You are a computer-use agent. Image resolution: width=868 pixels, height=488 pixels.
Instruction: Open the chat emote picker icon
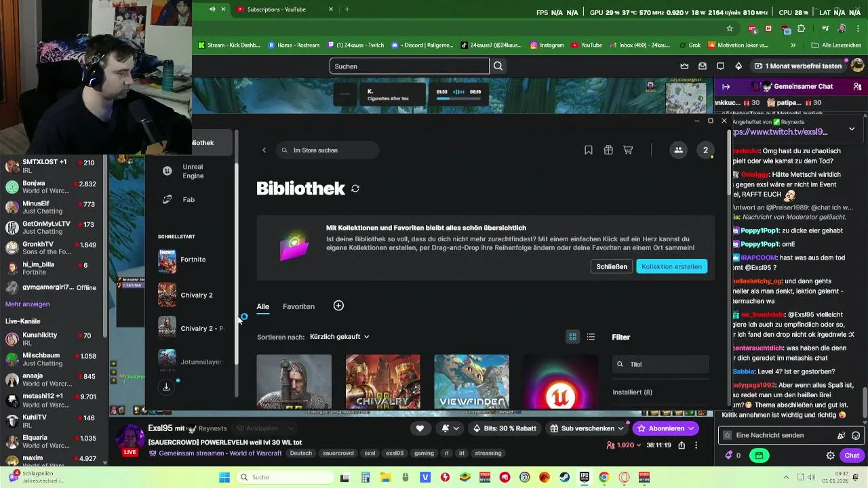(x=856, y=435)
